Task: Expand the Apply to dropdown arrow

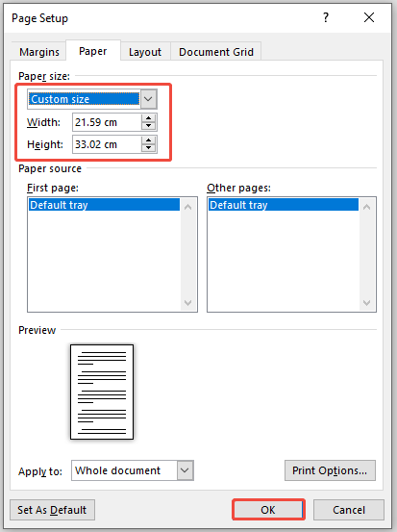Action: click(185, 470)
